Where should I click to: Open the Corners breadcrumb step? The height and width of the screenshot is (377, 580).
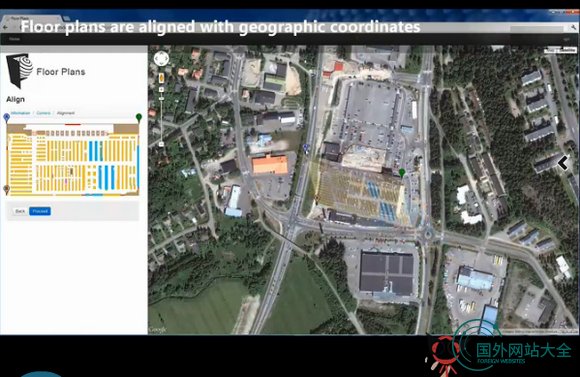pos(43,113)
